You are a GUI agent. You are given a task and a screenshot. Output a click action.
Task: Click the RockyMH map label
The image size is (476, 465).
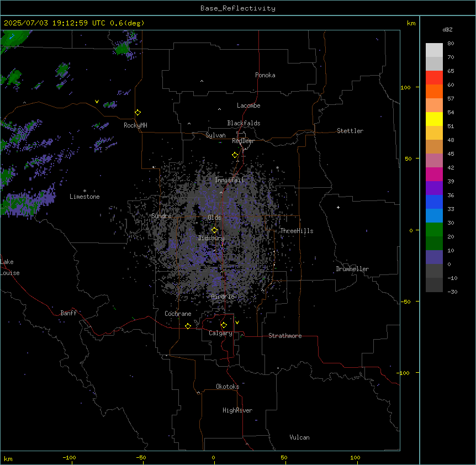tap(135, 125)
